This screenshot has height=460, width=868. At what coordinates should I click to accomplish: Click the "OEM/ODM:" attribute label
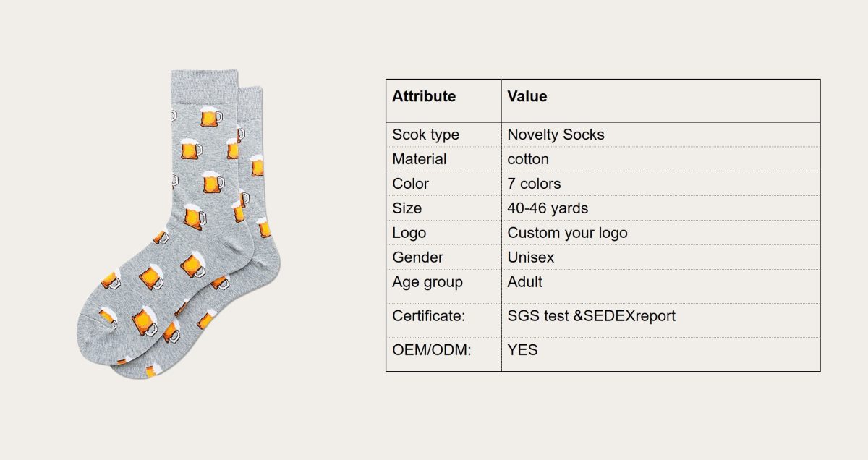pos(431,350)
